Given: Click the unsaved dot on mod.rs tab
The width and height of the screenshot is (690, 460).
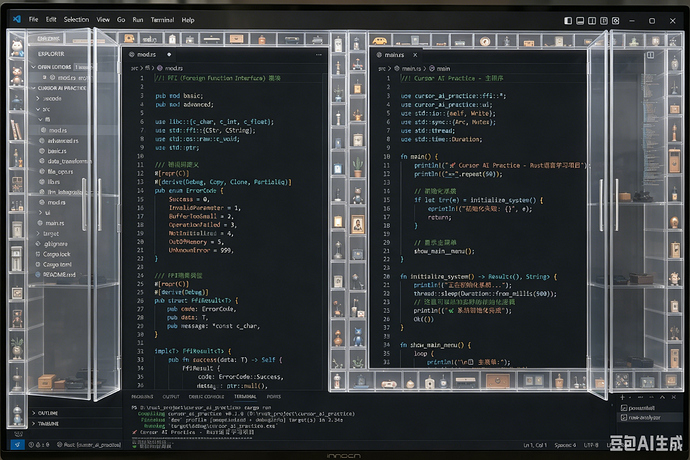Looking at the screenshot, I should (169, 54).
